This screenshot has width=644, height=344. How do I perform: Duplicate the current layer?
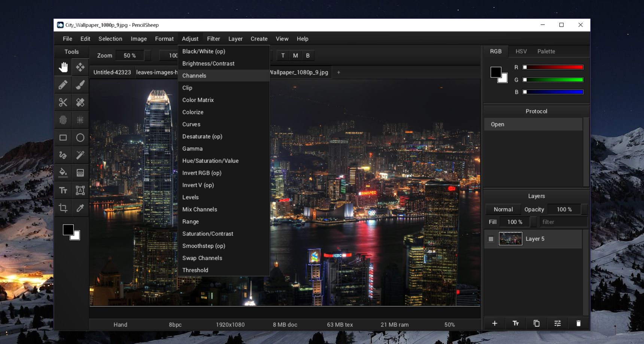click(537, 323)
